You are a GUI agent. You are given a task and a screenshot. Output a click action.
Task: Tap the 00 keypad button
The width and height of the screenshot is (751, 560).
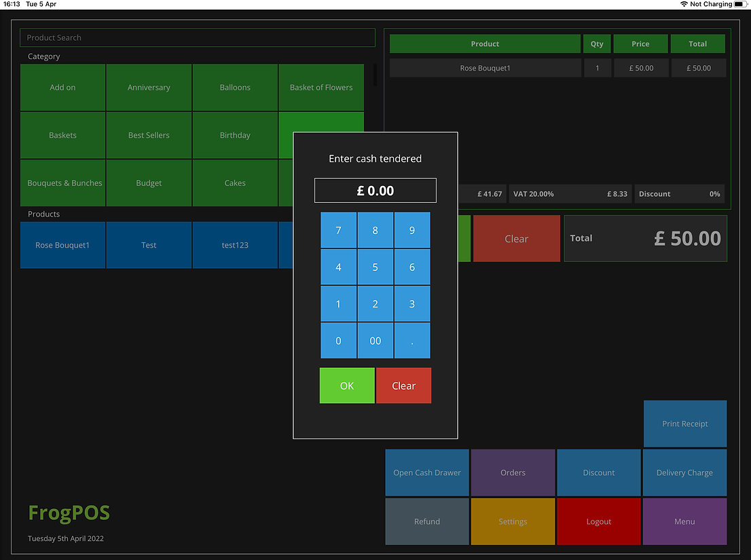click(375, 341)
